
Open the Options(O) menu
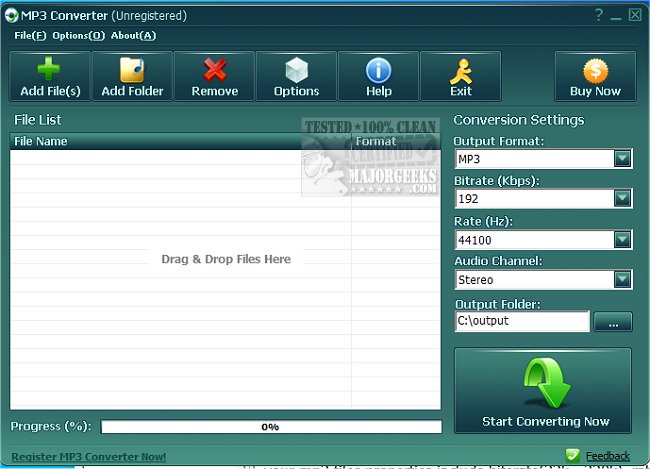click(x=78, y=36)
